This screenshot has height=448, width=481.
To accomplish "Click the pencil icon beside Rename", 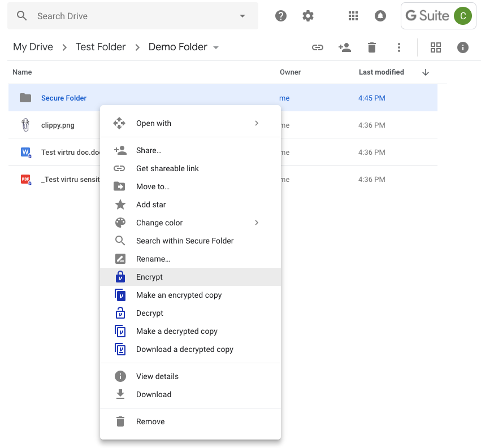I will pyautogui.click(x=120, y=259).
